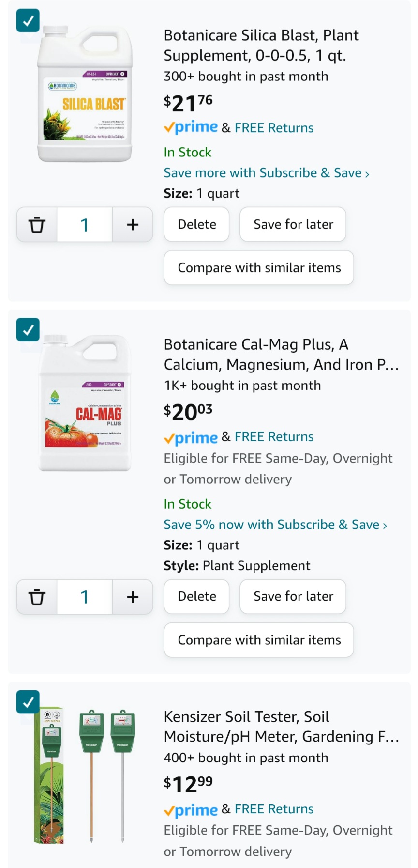Click trash icon for Cal-Mag Plus quantity

point(37,597)
